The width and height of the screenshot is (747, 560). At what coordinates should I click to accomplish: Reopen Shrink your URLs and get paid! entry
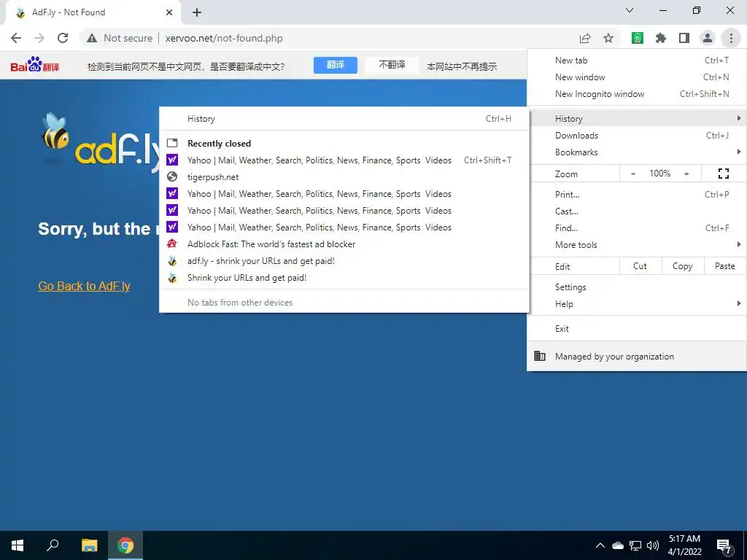click(x=344, y=278)
